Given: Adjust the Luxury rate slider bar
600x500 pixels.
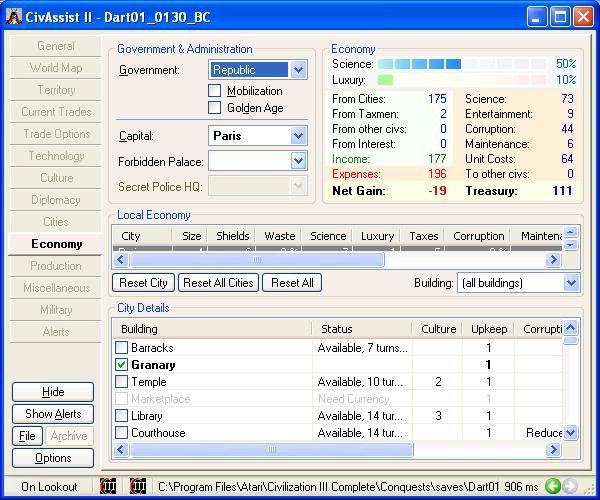Looking at the screenshot, I should point(462,80).
